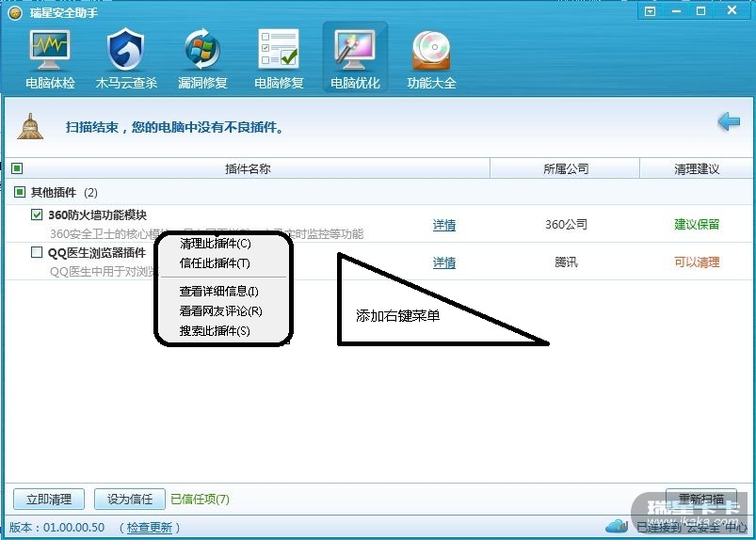Choose 查看详细信息(I) menu entry
This screenshot has height=540, width=756.
219,291
